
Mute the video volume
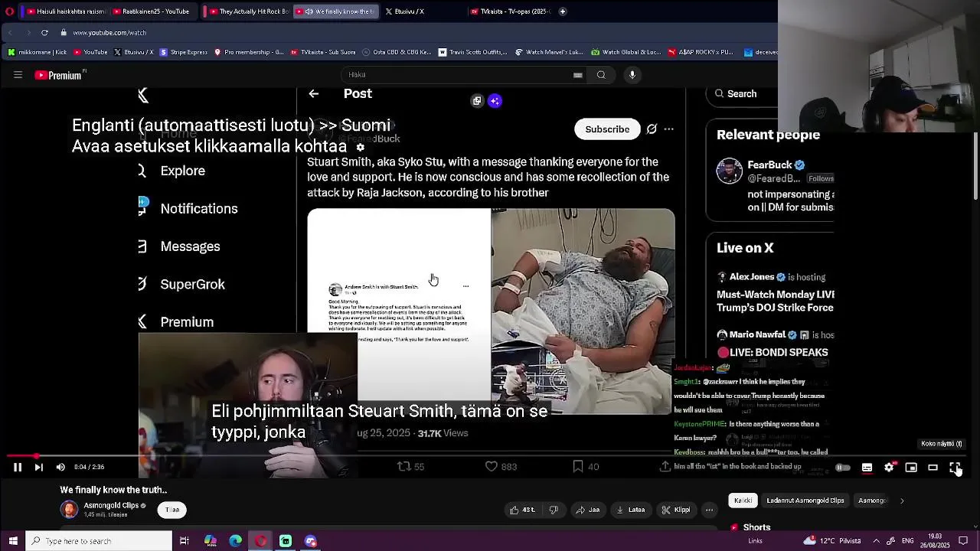click(60, 468)
